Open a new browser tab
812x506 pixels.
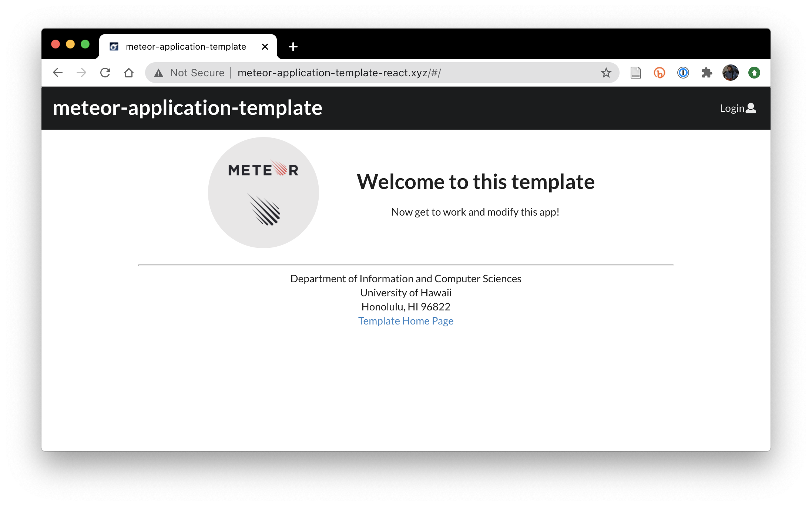click(x=293, y=47)
